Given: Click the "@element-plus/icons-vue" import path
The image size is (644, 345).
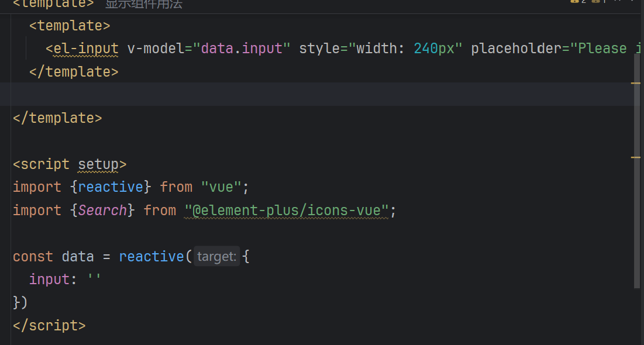Looking at the screenshot, I should pyautogui.click(x=286, y=211).
